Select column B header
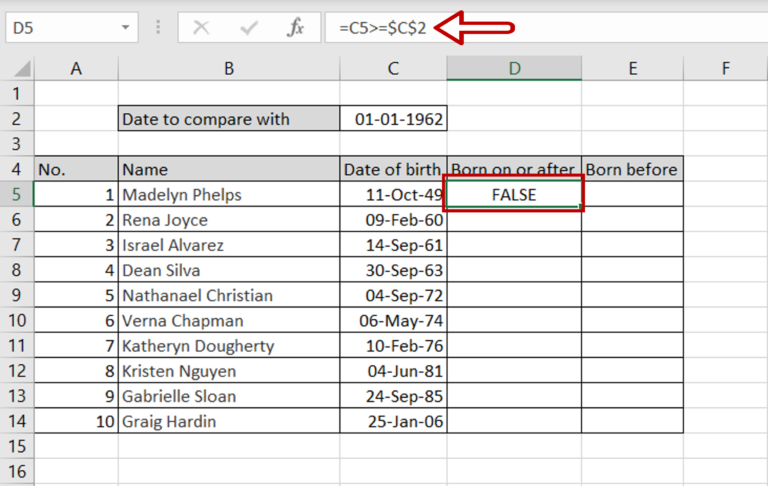 click(229, 69)
